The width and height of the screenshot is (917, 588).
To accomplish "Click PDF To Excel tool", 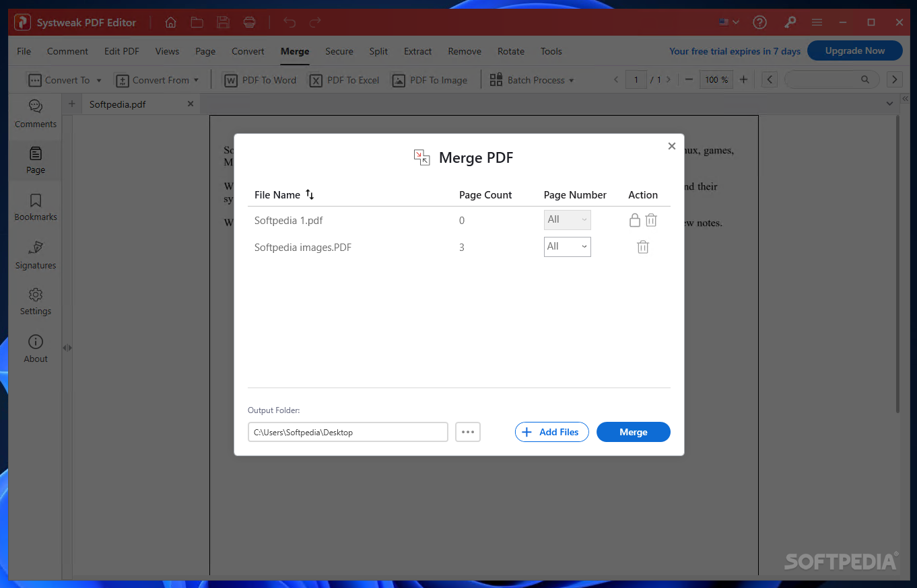I will pyautogui.click(x=344, y=80).
